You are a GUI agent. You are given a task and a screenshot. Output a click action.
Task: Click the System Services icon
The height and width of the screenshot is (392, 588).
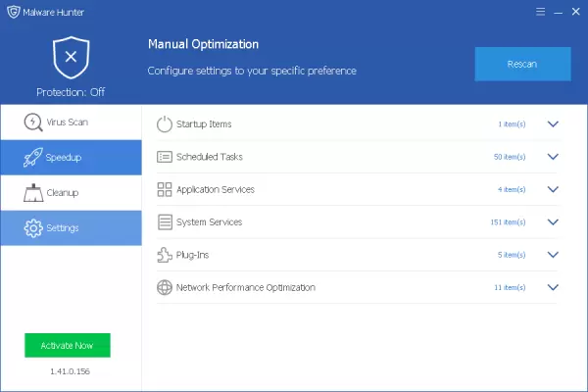165,222
